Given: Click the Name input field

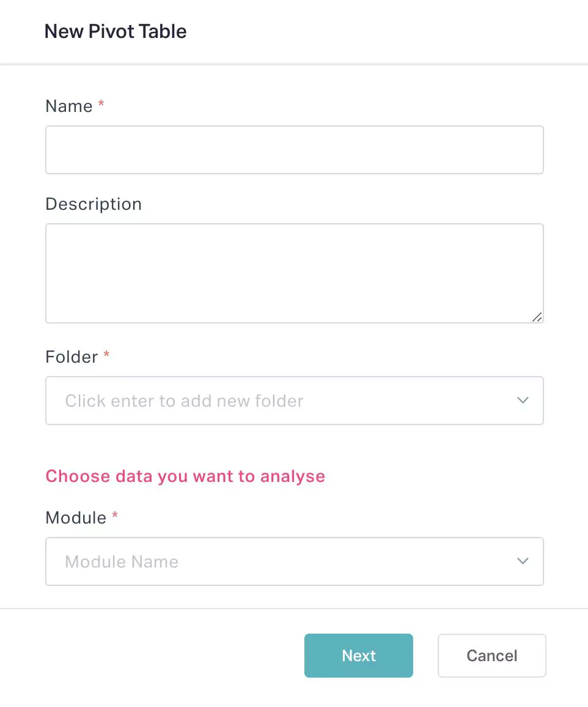Looking at the screenshot, I should (x=294, y=150).
